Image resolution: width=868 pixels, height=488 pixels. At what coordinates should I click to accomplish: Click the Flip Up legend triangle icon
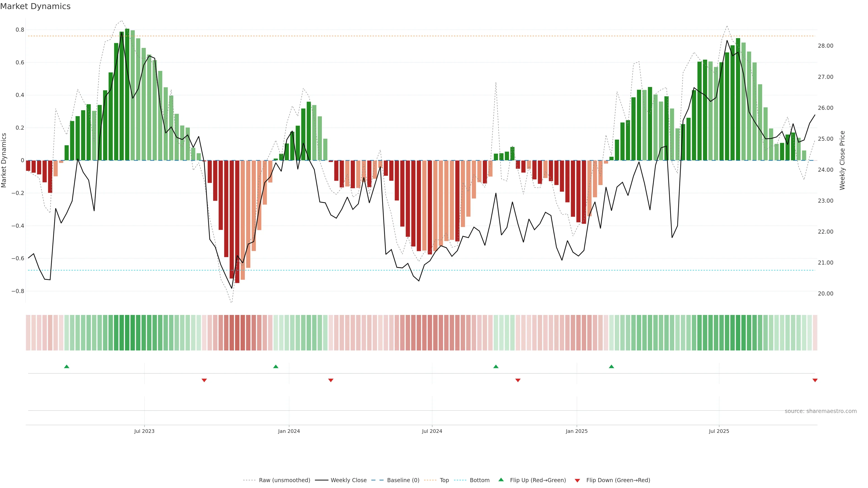pos(501,480)
